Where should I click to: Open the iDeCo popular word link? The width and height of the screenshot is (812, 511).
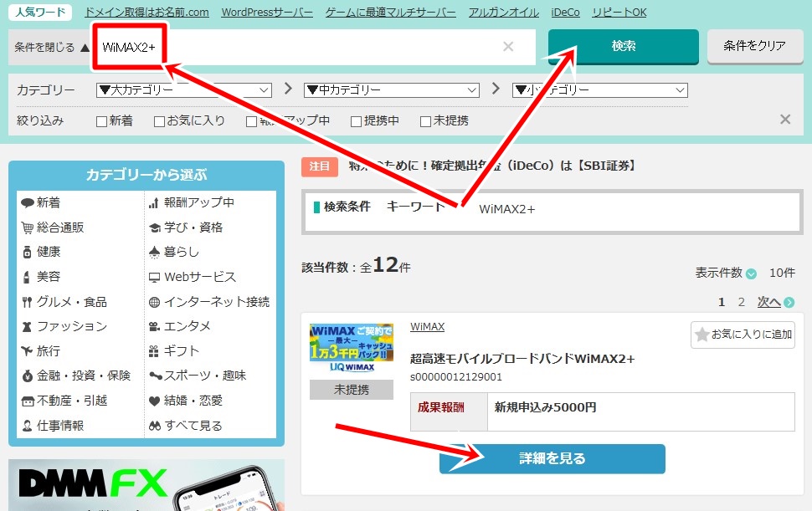pos(566,12)
